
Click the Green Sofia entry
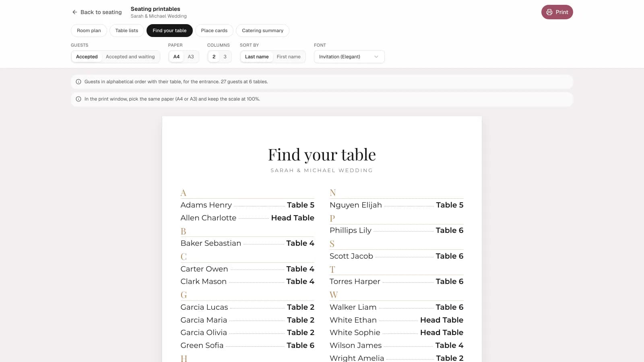[247, 346]
